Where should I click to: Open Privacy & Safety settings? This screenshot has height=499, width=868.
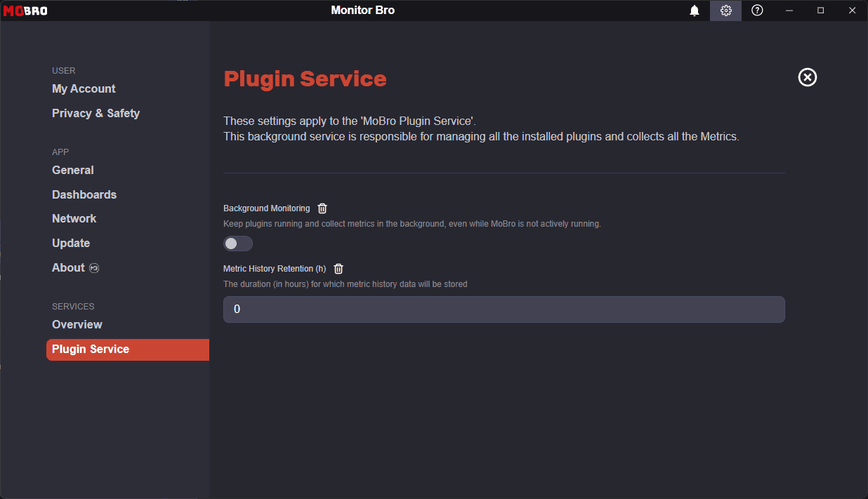pos(96,113)
